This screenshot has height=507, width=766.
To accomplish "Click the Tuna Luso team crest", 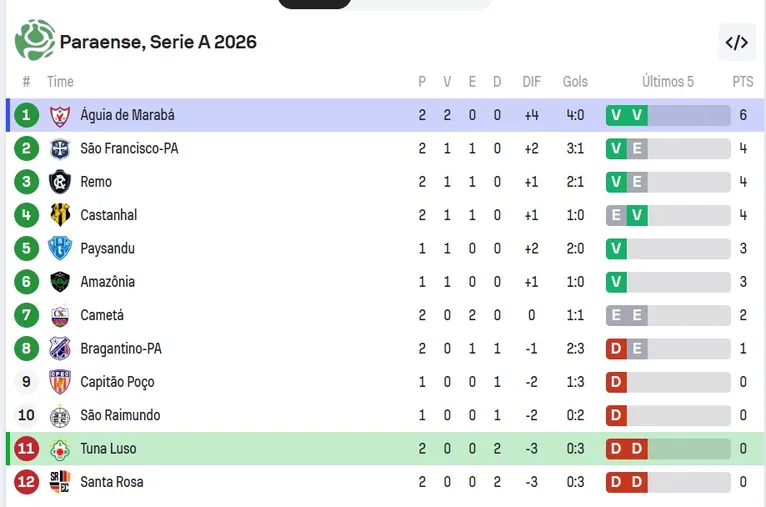I will point(60,449).
